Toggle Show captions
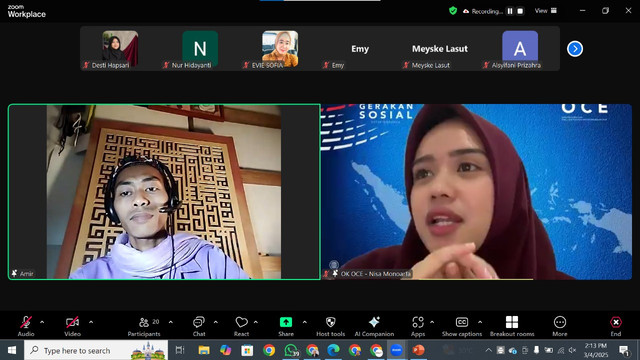 (462, 326)
